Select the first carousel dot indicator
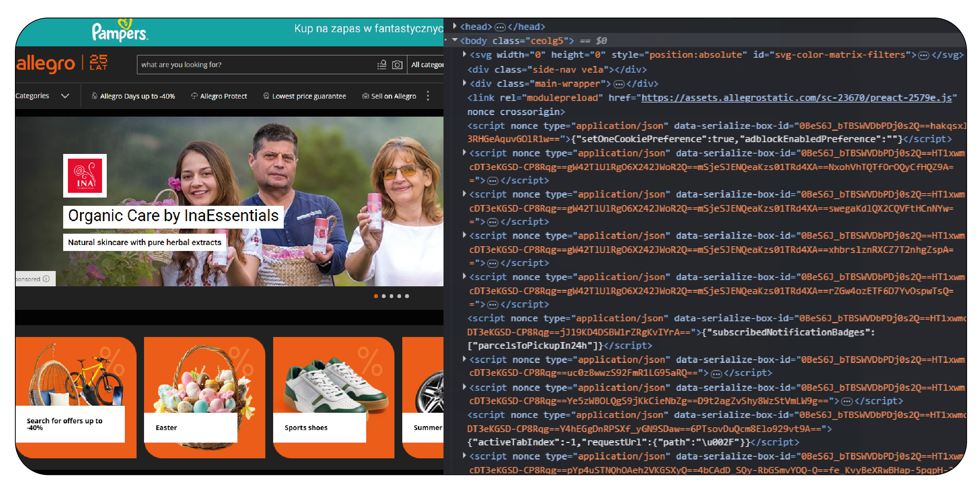The image size is (980, 487). coord(376,296)
